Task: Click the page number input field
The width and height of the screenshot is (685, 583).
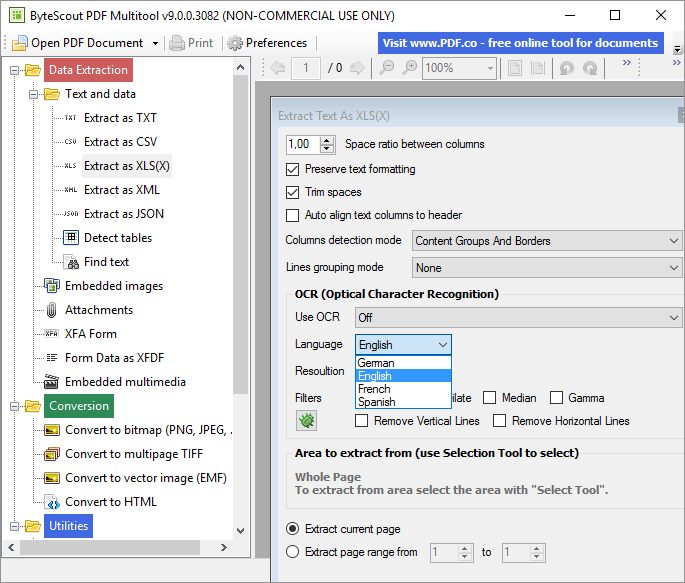Action: (306, 68)
